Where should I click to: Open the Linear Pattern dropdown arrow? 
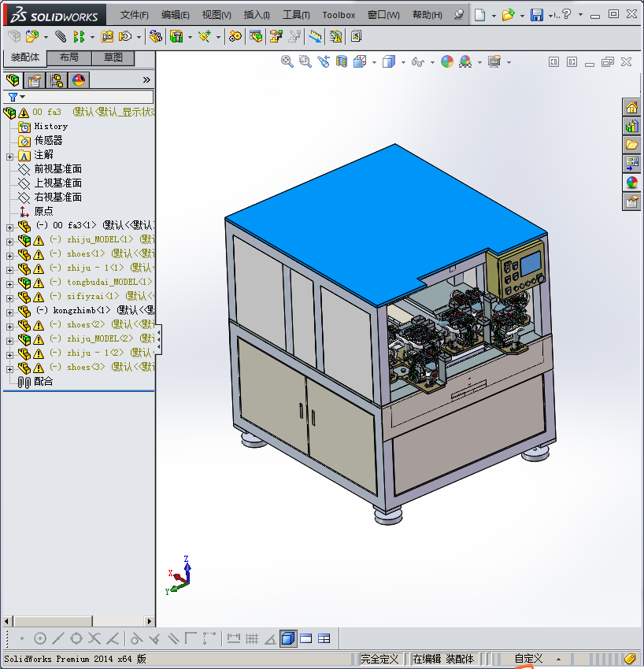click(x=92, y=37)
